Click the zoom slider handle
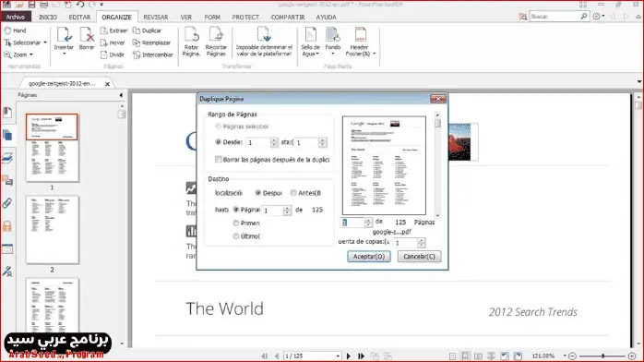644x362 pixels. (602, 356)
